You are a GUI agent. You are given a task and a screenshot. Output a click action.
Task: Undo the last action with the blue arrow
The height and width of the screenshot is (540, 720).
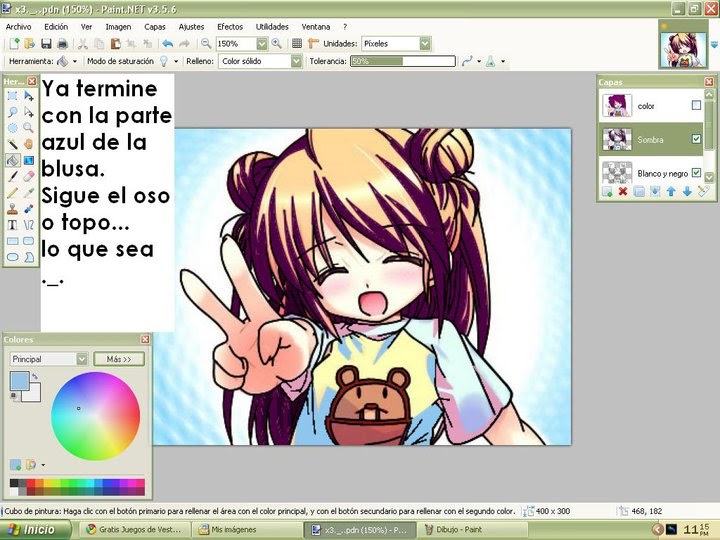click(167, 44)
